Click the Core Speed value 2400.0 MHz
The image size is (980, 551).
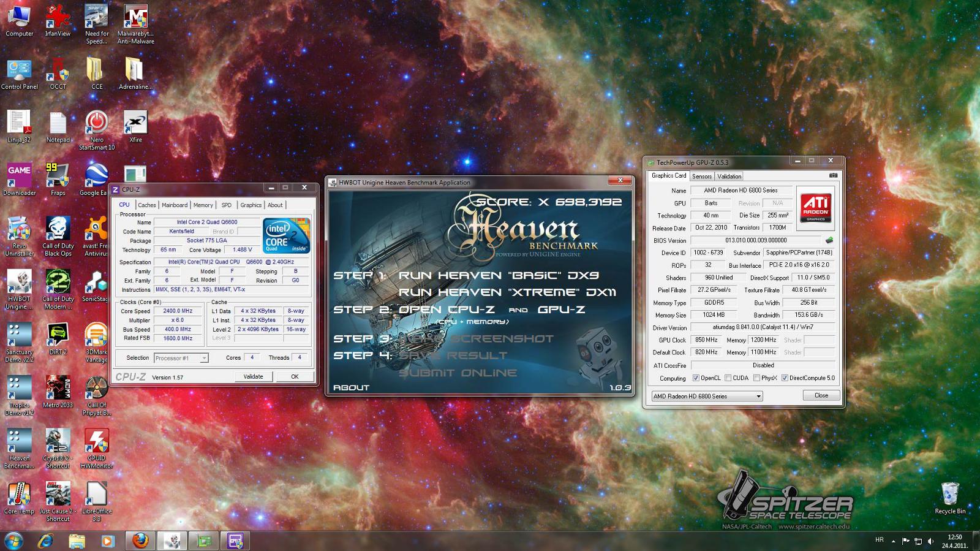click(177, 311)
